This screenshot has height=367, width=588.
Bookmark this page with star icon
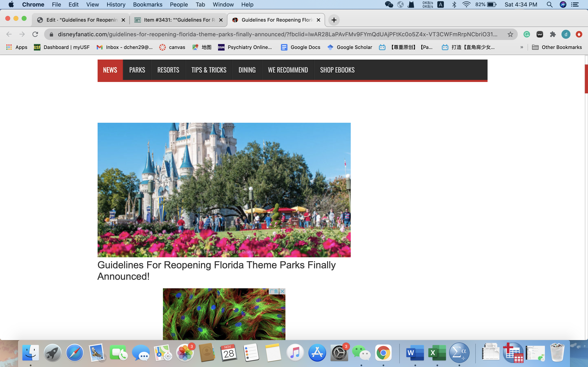coord(510,34)
